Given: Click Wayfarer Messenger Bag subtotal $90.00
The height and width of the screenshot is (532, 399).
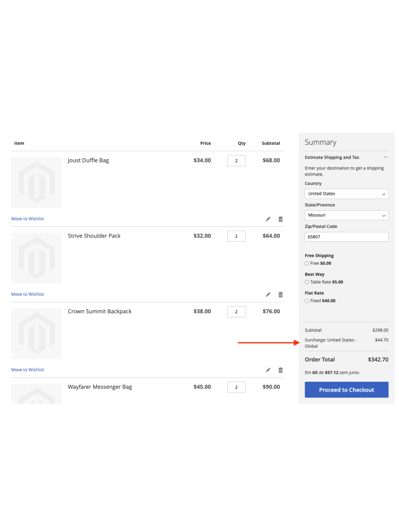Looking at the screenshot, I should [x=271, y=387].
